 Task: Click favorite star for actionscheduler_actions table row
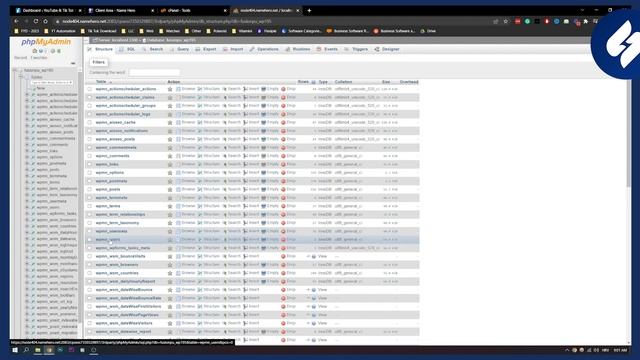coord(170,89)
